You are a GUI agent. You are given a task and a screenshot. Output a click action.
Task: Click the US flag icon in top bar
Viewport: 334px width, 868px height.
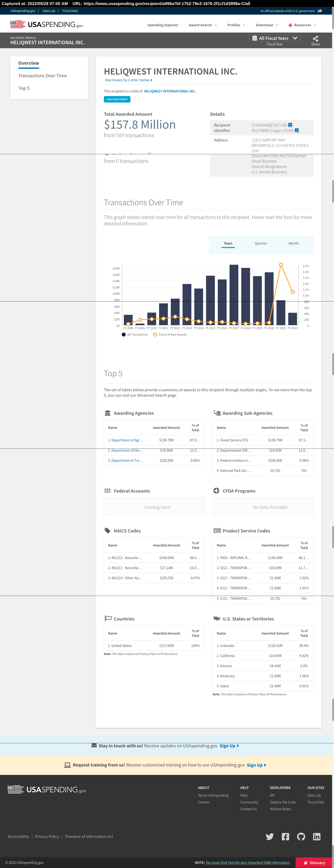[320, 11]
